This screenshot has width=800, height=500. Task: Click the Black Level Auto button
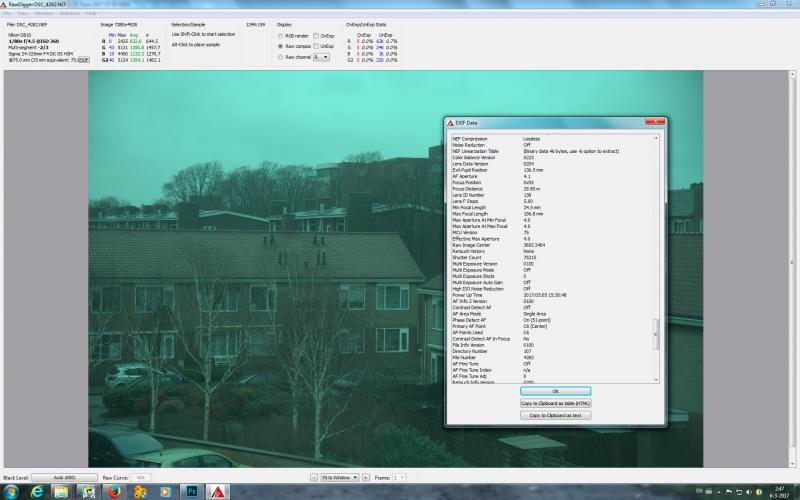point(64,478)
